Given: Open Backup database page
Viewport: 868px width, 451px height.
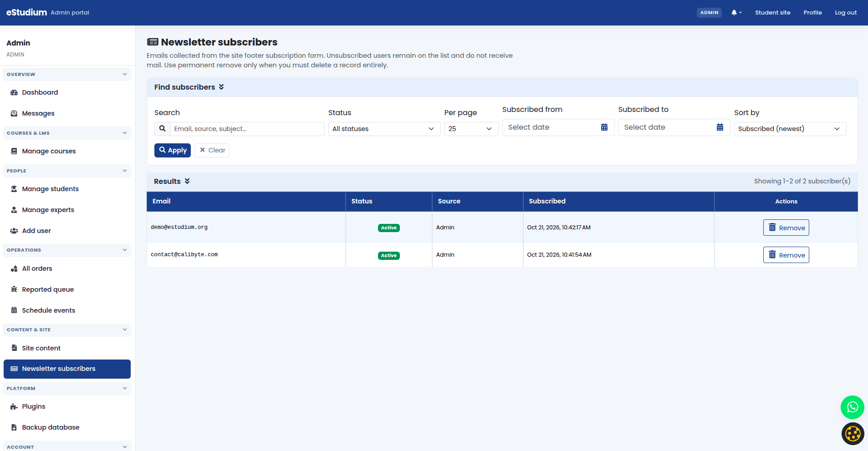Looking at the screenshot, I should 67,427.
